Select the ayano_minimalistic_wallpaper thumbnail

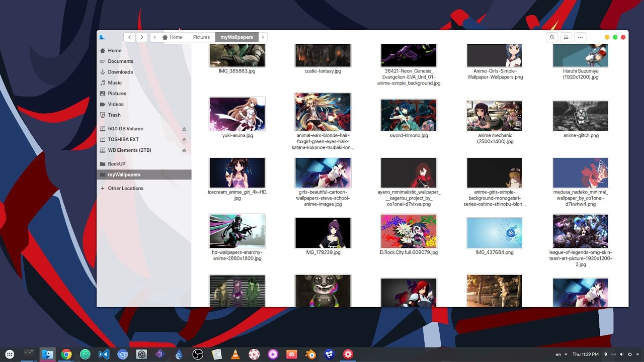(409, 172)
